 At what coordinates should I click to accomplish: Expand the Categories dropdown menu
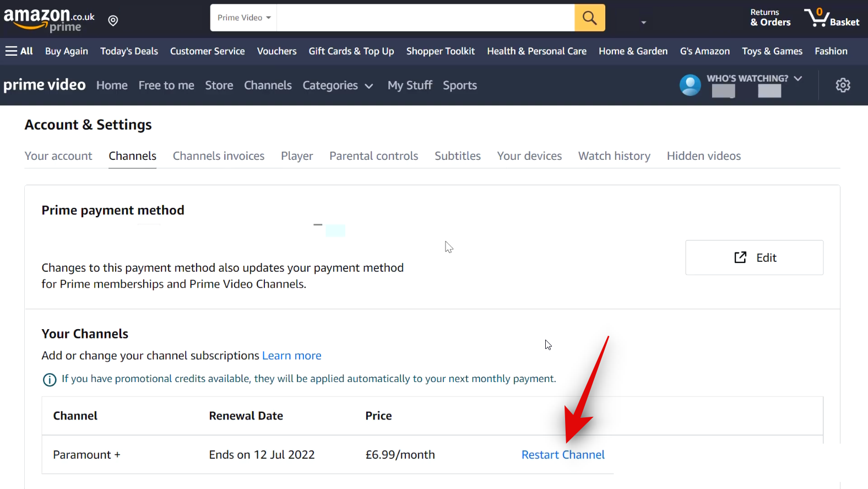[x=338, y=85]
